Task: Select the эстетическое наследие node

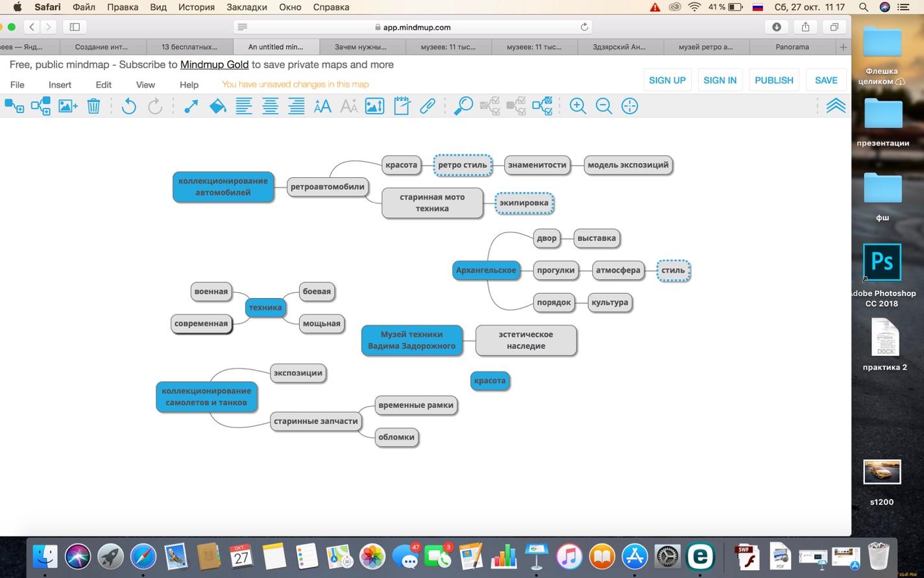Action: 526,340
